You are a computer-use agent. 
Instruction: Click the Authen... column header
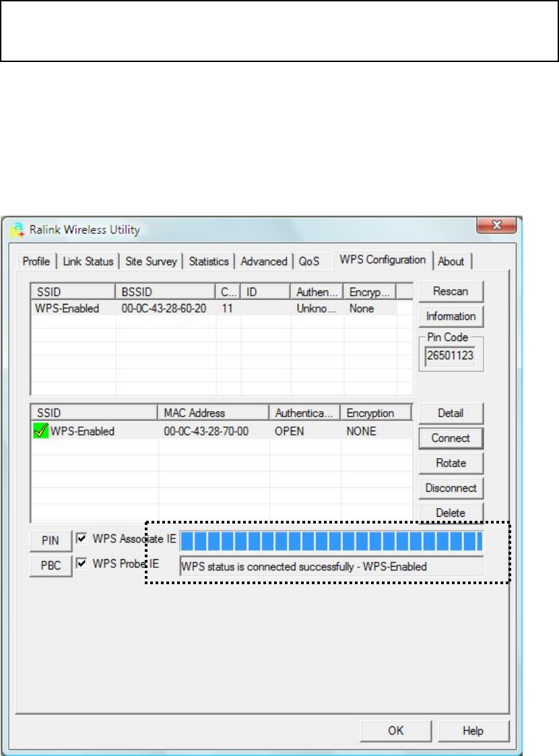(317, 292)
